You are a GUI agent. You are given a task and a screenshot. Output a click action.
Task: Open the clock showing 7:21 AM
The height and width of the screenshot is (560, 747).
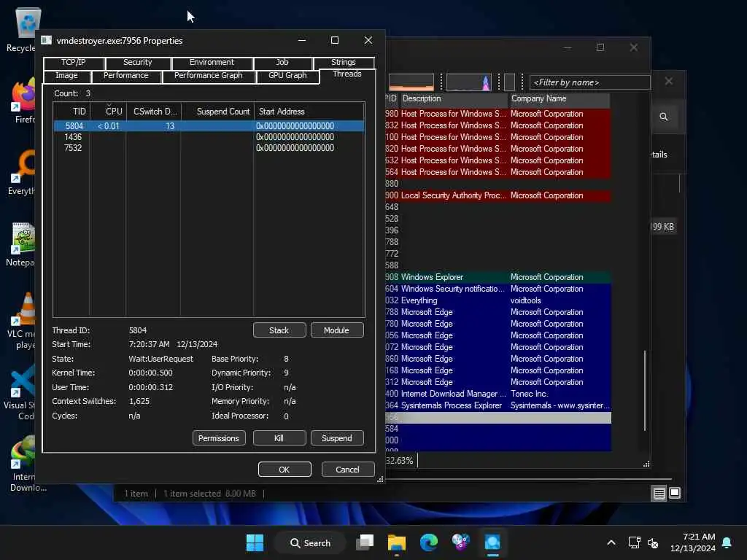(x=693, y=542)
